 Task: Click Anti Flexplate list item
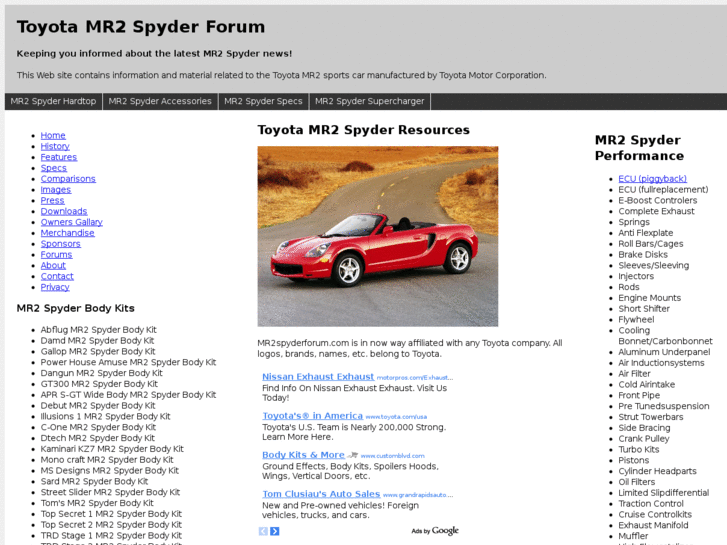tap(646, 233)
